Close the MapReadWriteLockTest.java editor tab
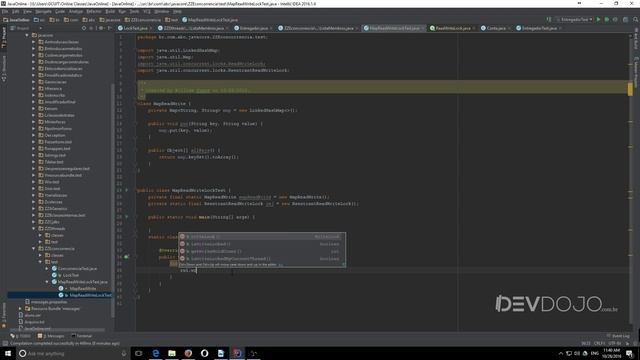The width and height of the screenshot is (640, 360). [423, 28]
